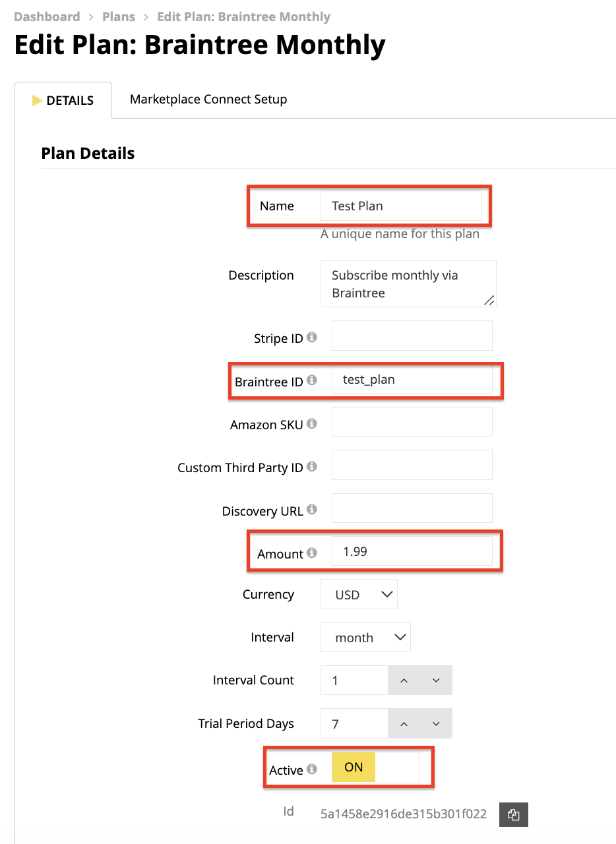
Task: Click the info icon next to Stripe ID
Action: pyautogui.click(x=312, y=338)
